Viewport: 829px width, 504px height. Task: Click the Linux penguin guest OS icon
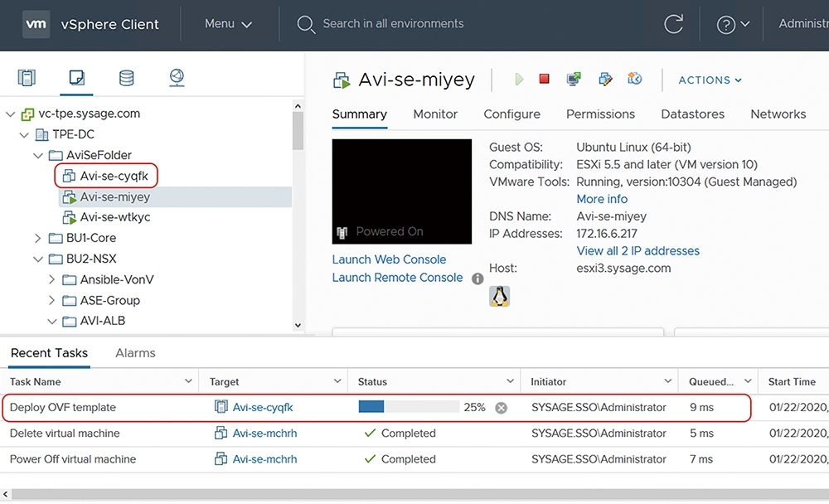499,296
